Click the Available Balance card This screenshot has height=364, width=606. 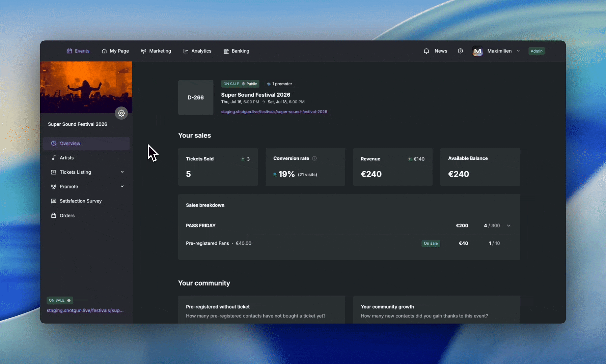[480, 167]
